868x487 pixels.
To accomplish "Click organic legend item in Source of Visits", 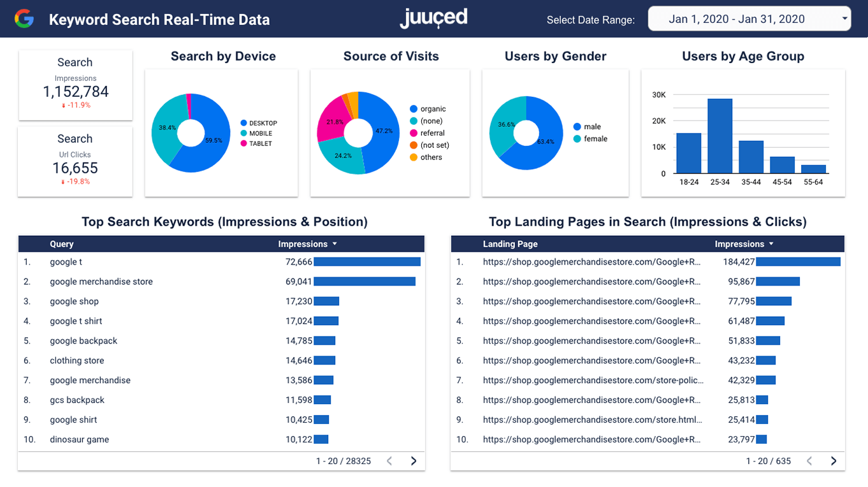I will tap(428, 109).
